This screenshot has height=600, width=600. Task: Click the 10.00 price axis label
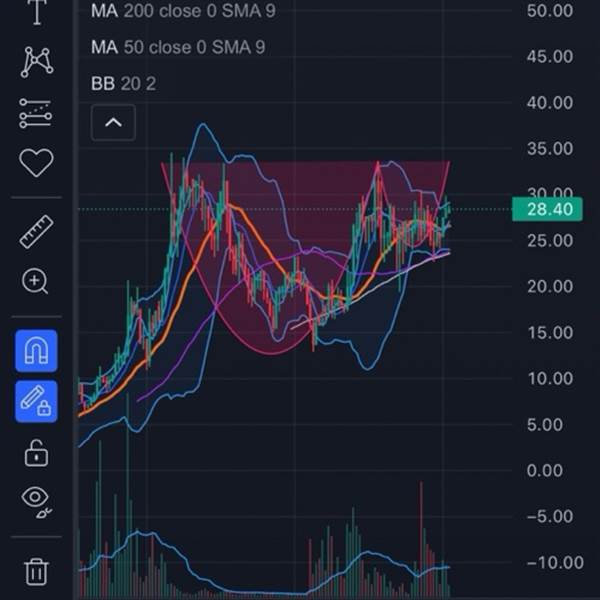[550, 378]
